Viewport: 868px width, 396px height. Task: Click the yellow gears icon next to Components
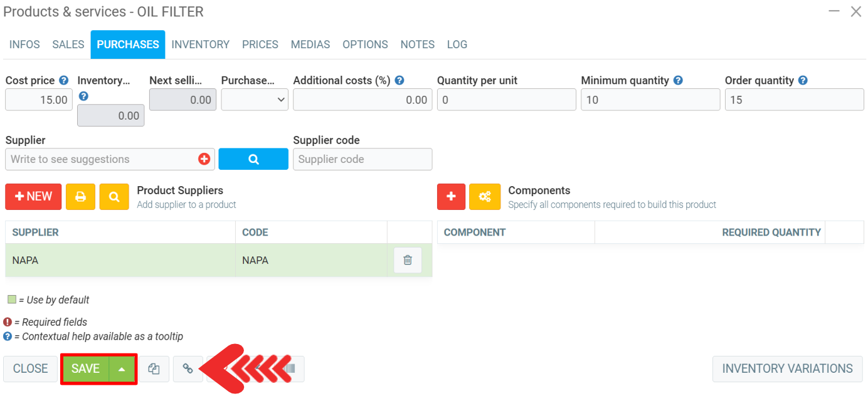tap(485, 197)
